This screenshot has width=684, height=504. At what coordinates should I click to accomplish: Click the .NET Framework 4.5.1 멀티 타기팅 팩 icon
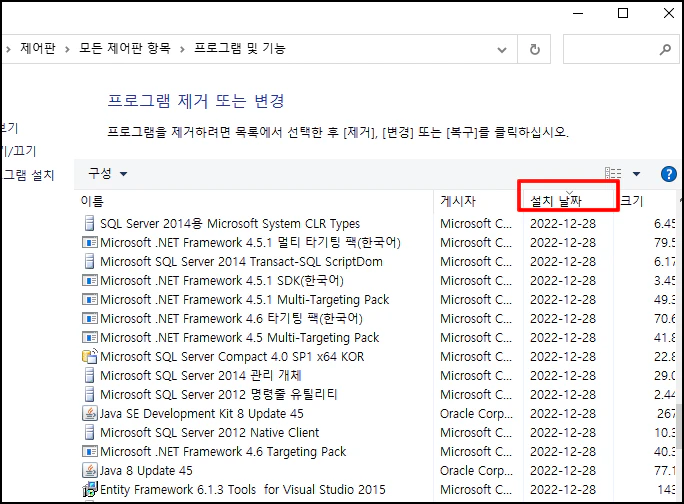coord(89,242)
